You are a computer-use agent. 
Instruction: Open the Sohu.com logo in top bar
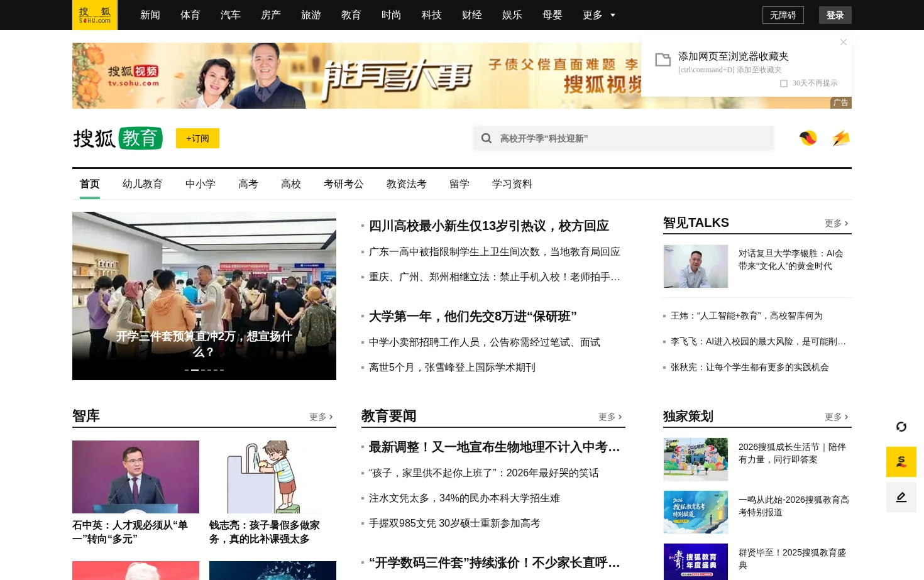pos(95,15)
